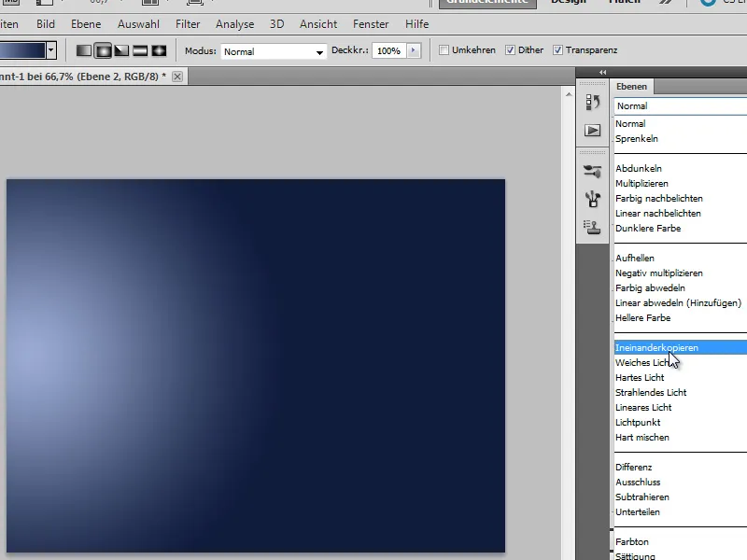Choose Linear abwedeln (Hinzufügen) blend mode
Viewport: 747px width, 560px height.
(x=681, y=302)
